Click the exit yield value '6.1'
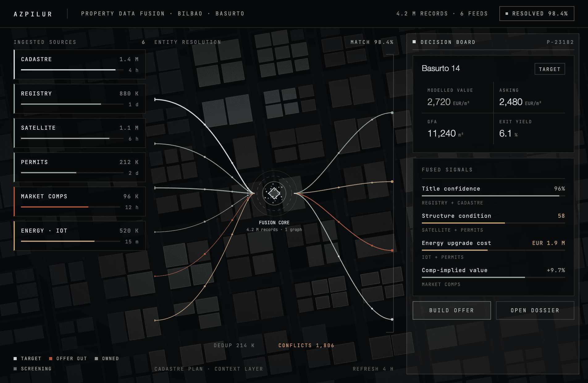The image size is (588, 383). coord(506,133)
